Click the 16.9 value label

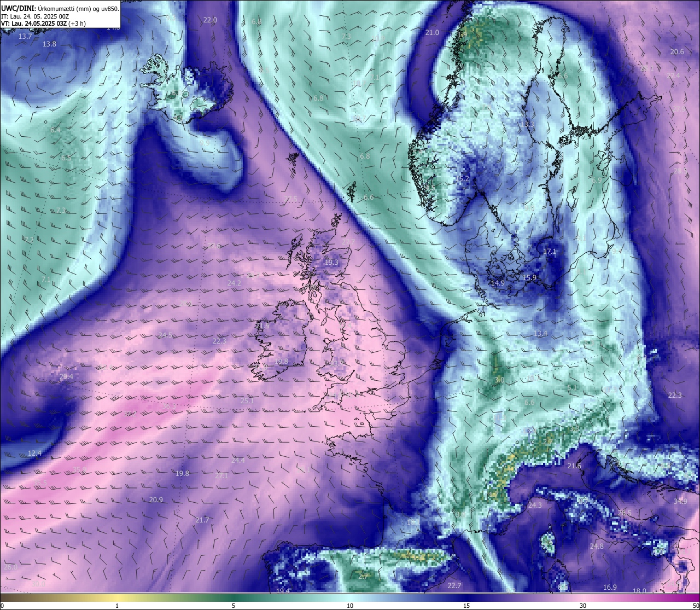(x=610, y=588)
